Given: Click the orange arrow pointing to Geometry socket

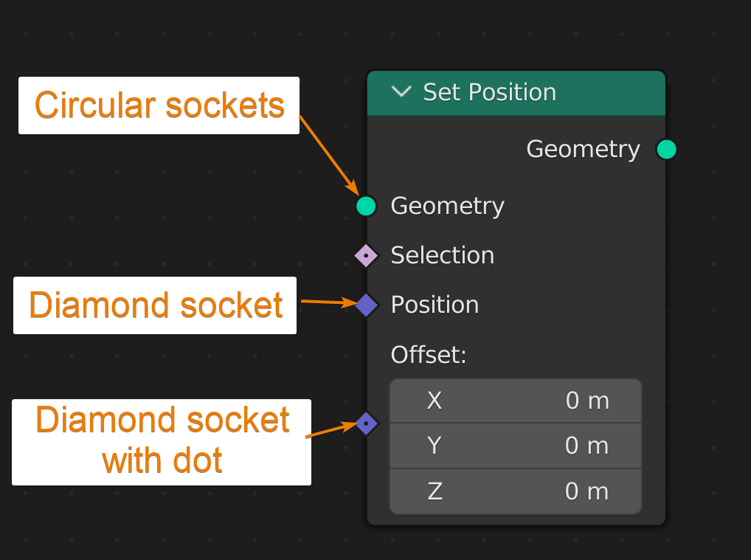Looking at the screenshot, I should [x=328, y=153].
